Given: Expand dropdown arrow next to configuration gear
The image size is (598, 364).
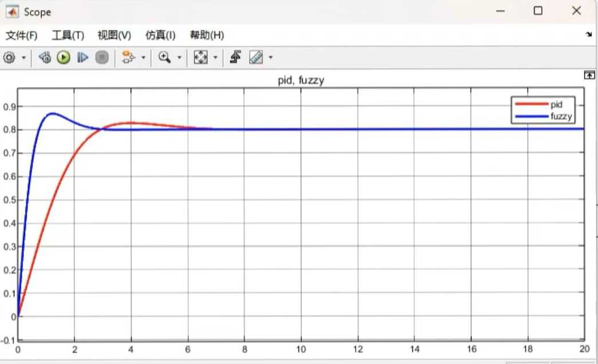Looking at the screenshot, I should (23, 58).
